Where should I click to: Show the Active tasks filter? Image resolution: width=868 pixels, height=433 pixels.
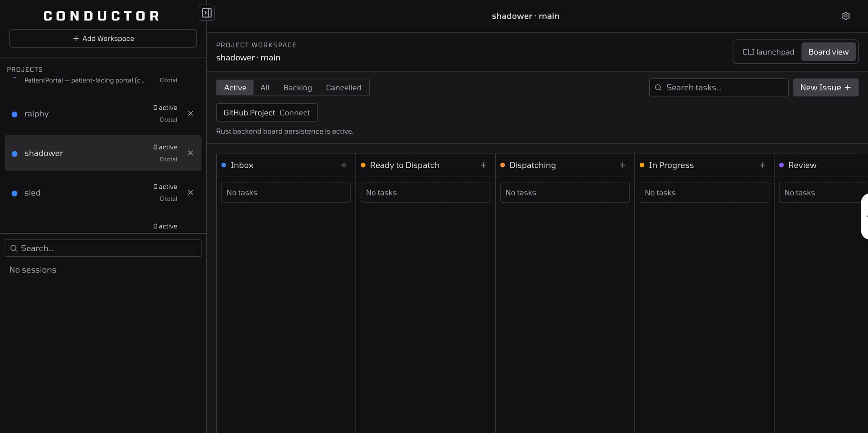click(x=235, y=88)
